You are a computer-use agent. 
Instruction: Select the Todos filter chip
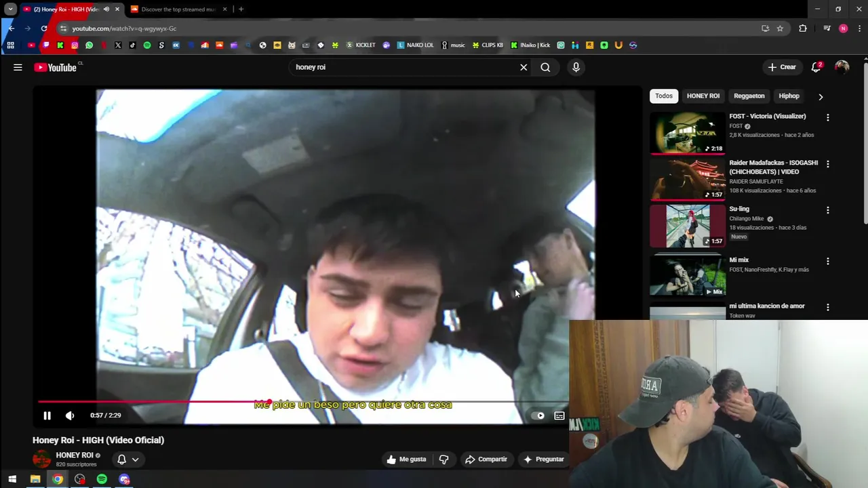point(664,96)
